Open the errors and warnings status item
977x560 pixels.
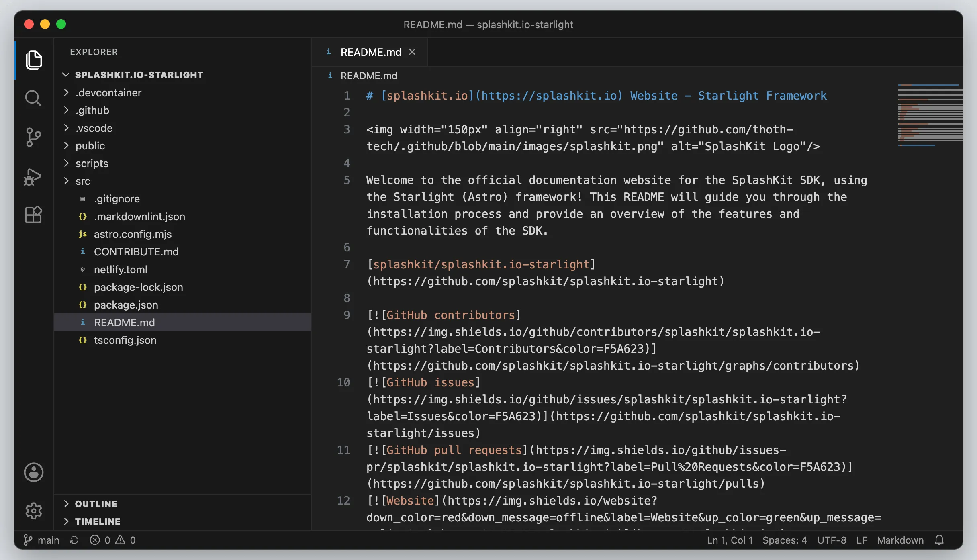point(112,540)
